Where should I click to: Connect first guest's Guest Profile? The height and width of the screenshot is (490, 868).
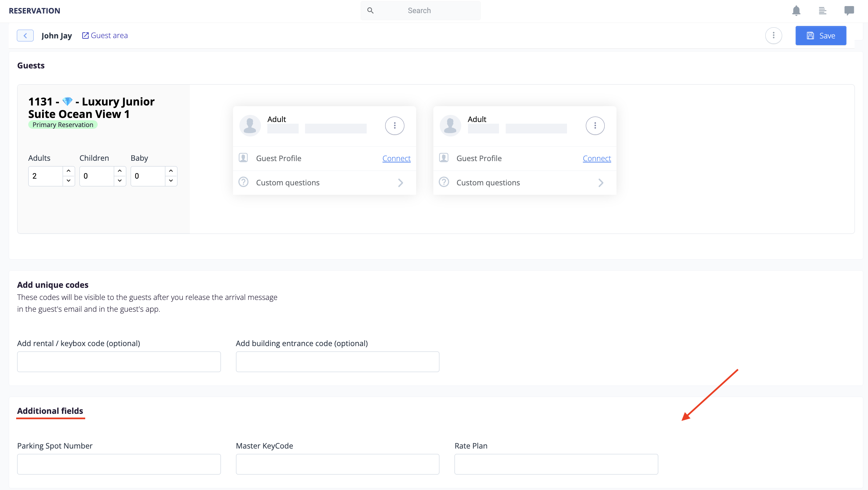tap(396, 158)
